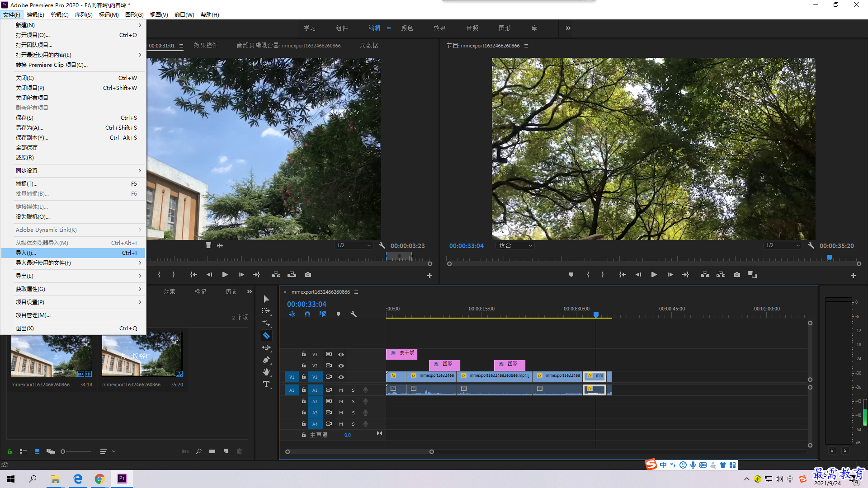
Task: Click the source monitor Insert button
Action: (x=276, y=275)
